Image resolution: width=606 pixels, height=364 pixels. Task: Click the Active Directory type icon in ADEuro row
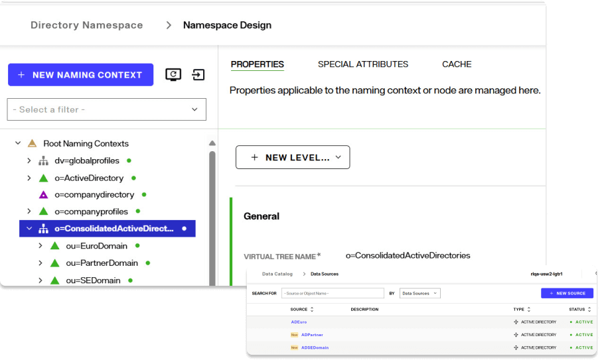coord(516,322)
